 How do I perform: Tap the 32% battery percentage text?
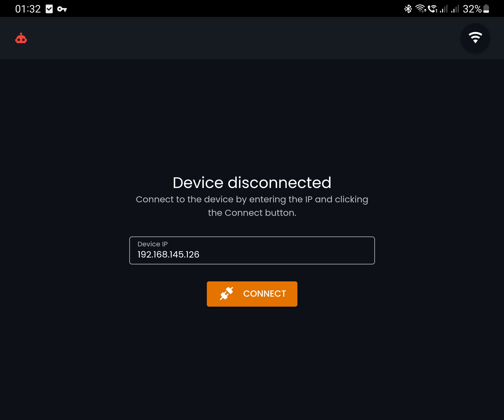(x=472, y=9)
